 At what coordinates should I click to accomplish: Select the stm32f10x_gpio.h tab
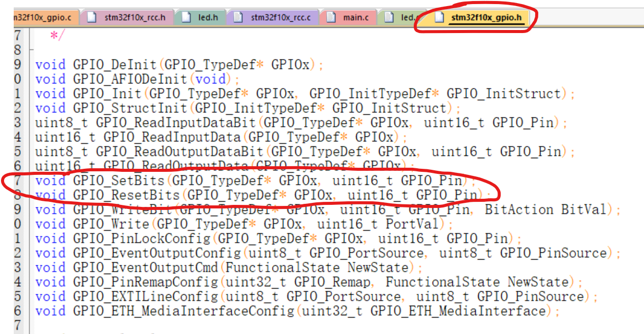(479, 18)
